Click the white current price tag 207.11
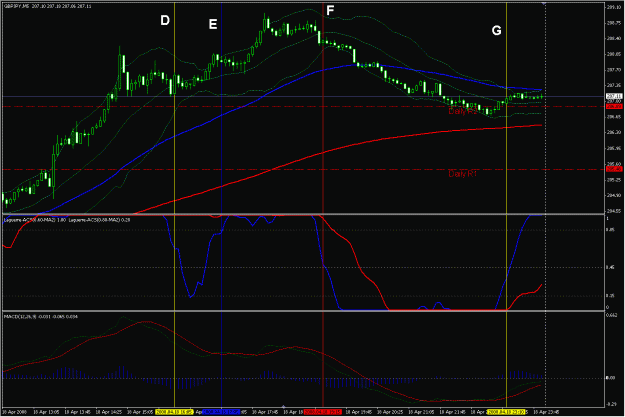 [x=614, y=96]
